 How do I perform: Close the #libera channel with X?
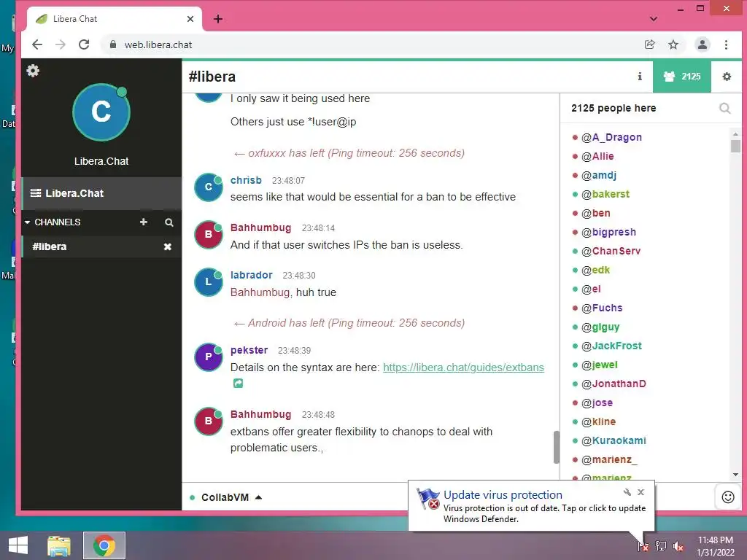pos(168,246)
